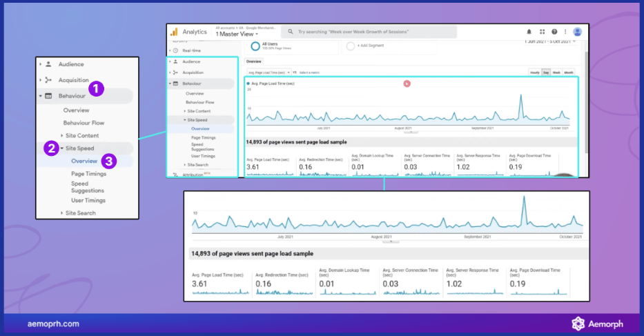Expand Site Search in the enlarged left panel
This screenshot has height=336, width=644.
pos(62,213)
